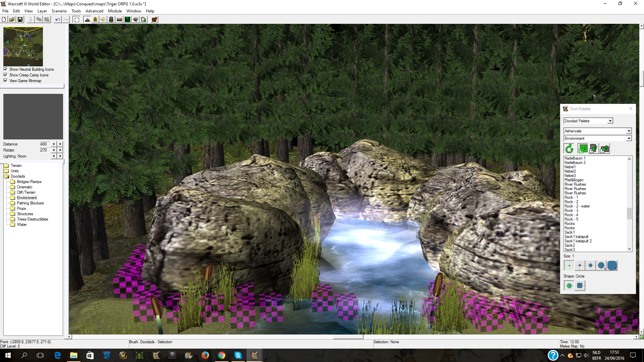The height and width of the screenshot is (362, 644).
Task: Click the minimap preview thumbnail
Action: [x=23, y=47]
